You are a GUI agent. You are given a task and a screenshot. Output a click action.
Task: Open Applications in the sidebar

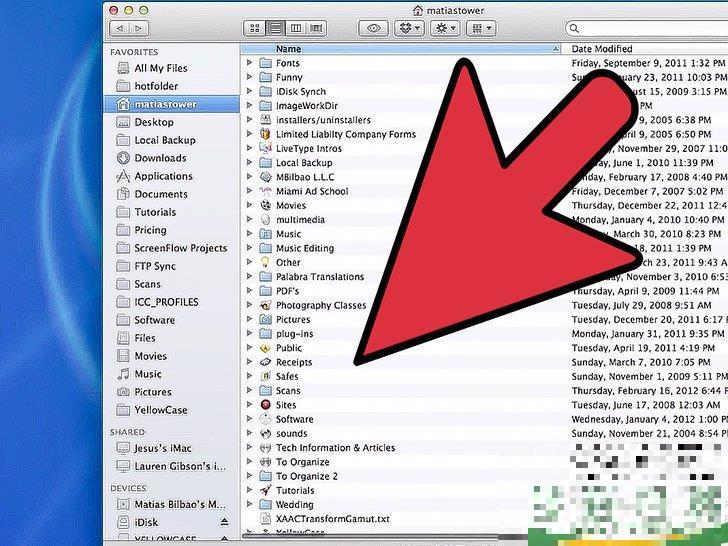pos(163,176)
